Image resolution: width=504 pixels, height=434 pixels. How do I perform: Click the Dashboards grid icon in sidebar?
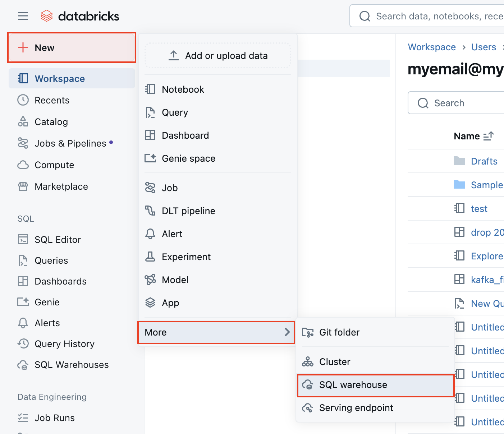pos(23,281)
